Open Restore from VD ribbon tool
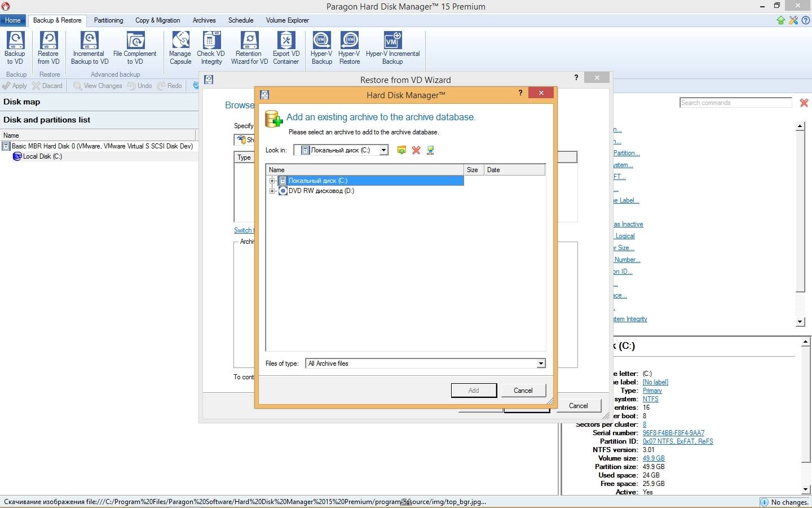Image resolution: width=812 pixels, height=508 pixels. [48, 48]
